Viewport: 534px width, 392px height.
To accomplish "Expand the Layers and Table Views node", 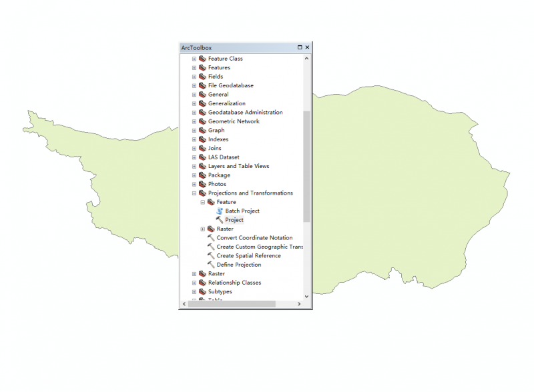I will point(194,166).
